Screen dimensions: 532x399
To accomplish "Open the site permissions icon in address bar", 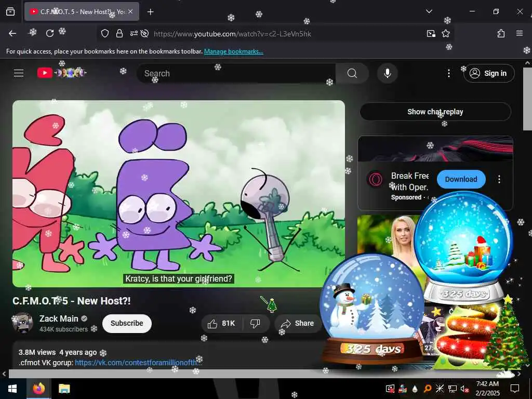I will click(134, 33).
